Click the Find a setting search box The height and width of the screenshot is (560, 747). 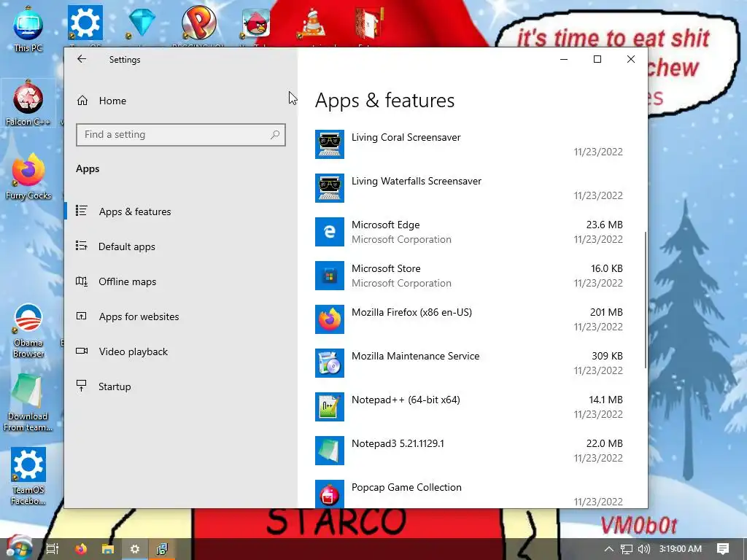tap(181, 135)
